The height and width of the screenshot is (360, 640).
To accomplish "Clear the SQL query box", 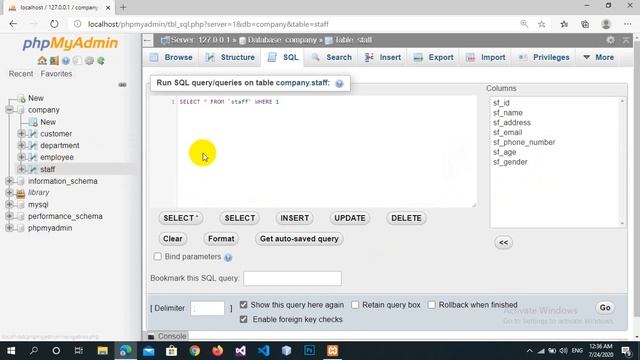I will click(173, 239).
